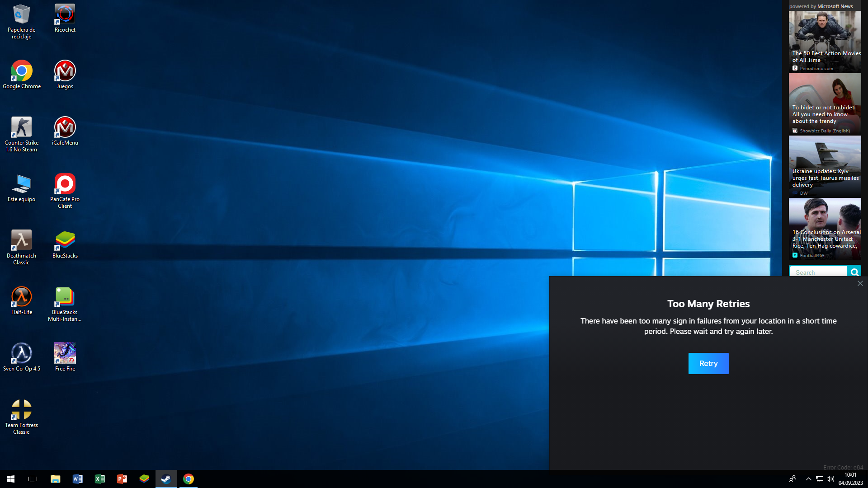This screenshot has height=488, width=868.
Task: Open the volume control in system tray
Action: click(830, 479)
